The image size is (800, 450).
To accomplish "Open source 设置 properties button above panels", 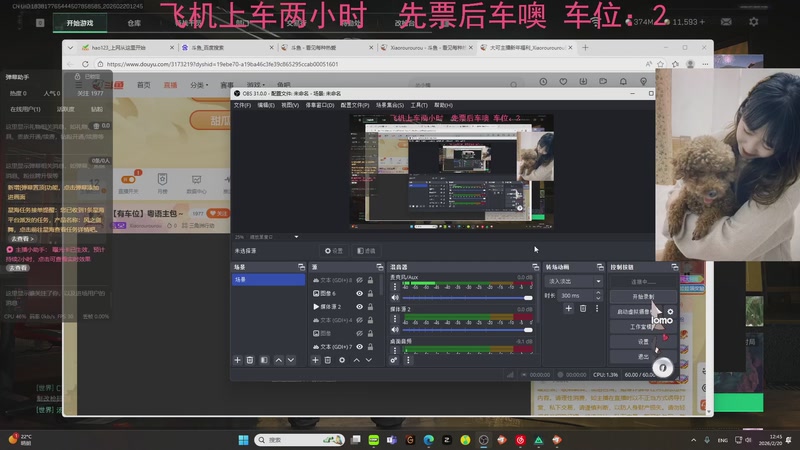I will tap(334, 251).
